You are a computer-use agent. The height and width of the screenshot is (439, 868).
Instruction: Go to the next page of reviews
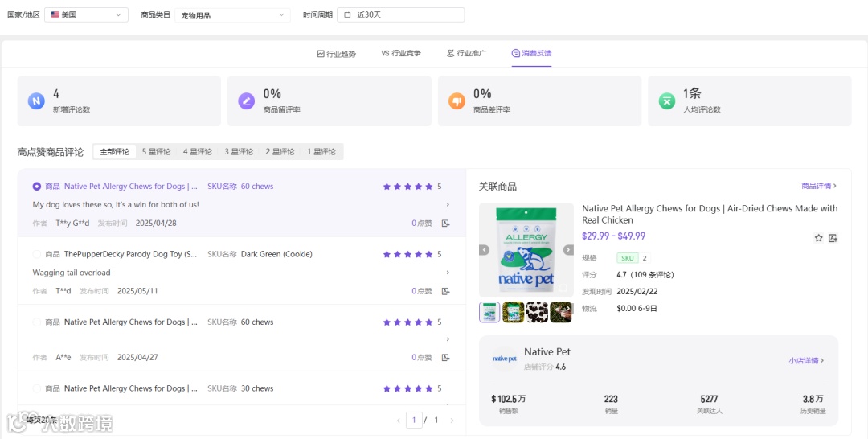pos(452,421)
